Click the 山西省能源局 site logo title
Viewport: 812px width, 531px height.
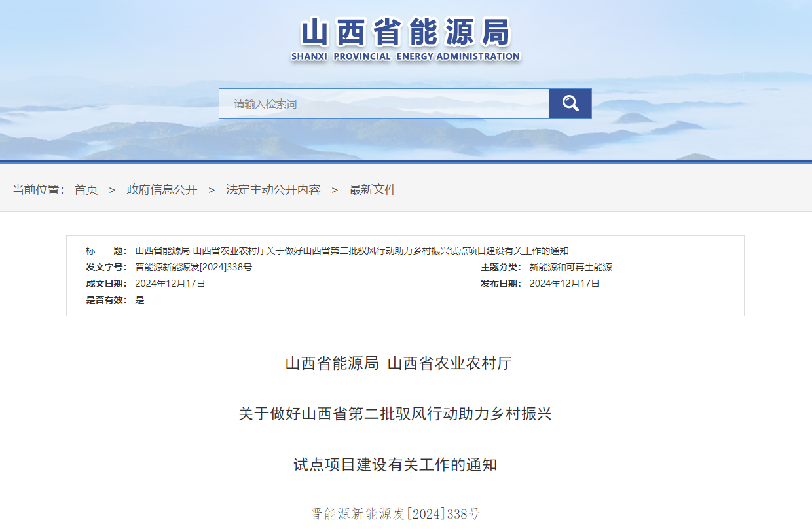point(405,32)
